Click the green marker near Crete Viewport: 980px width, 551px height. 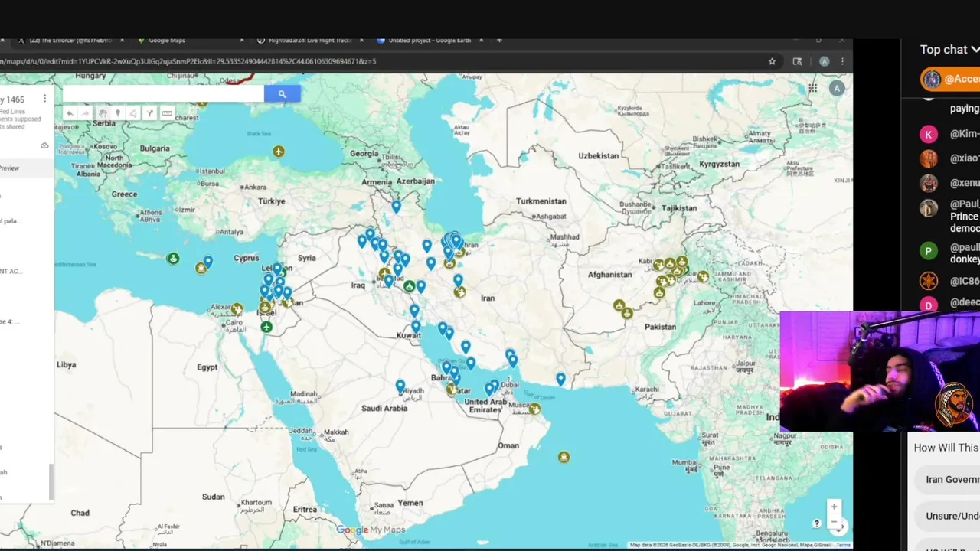pyautogui.click(x=174, y=259)
